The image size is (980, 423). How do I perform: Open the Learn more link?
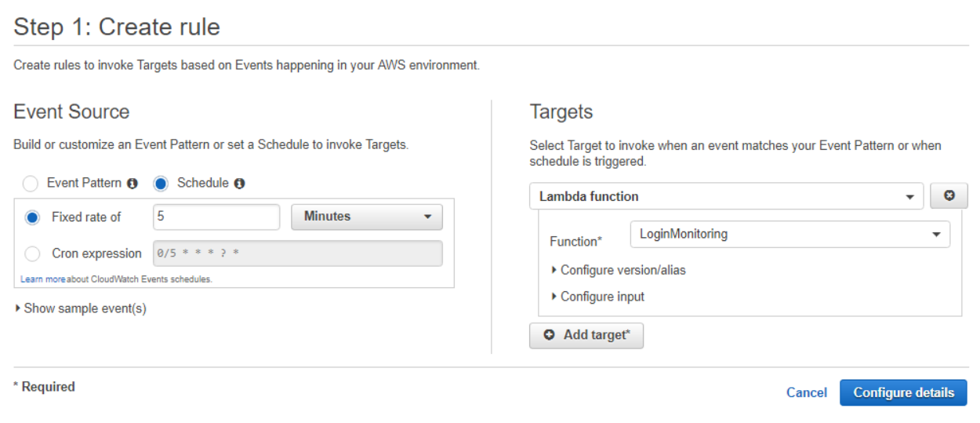[x=42, y=279]
